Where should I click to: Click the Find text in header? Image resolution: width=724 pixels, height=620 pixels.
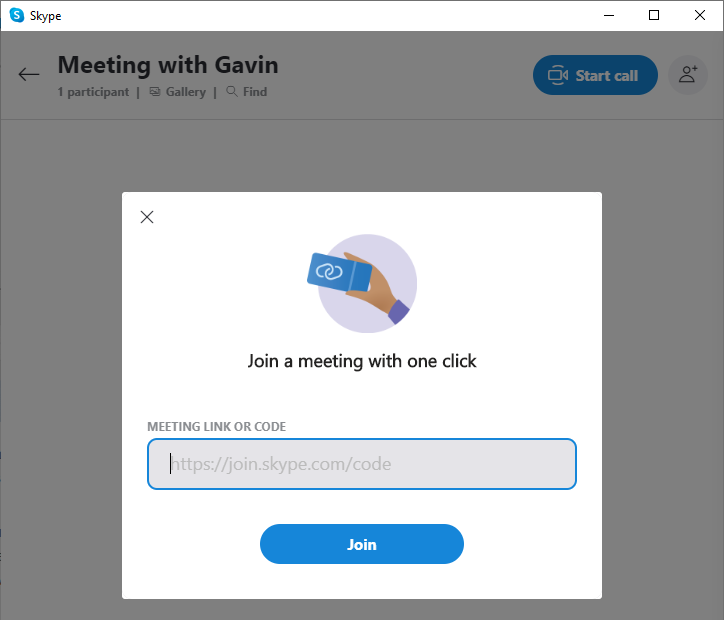tap(255, 92)
